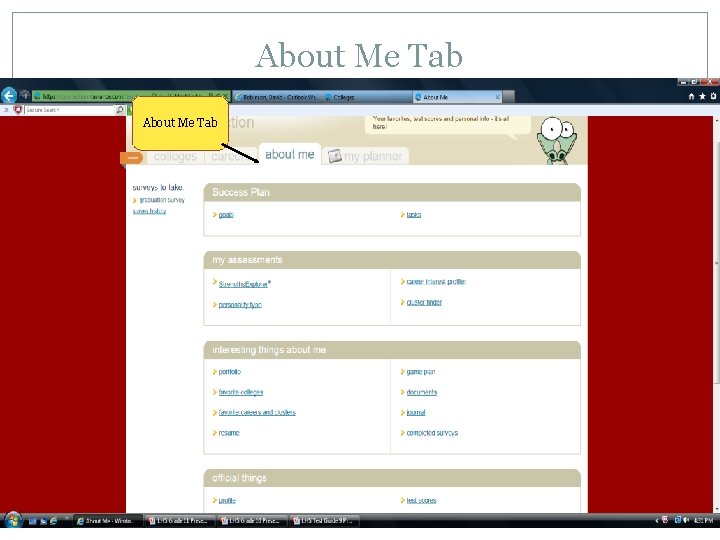Open the completed surveys link
This screenshot has width=720, height=540.
coord(432,433)
